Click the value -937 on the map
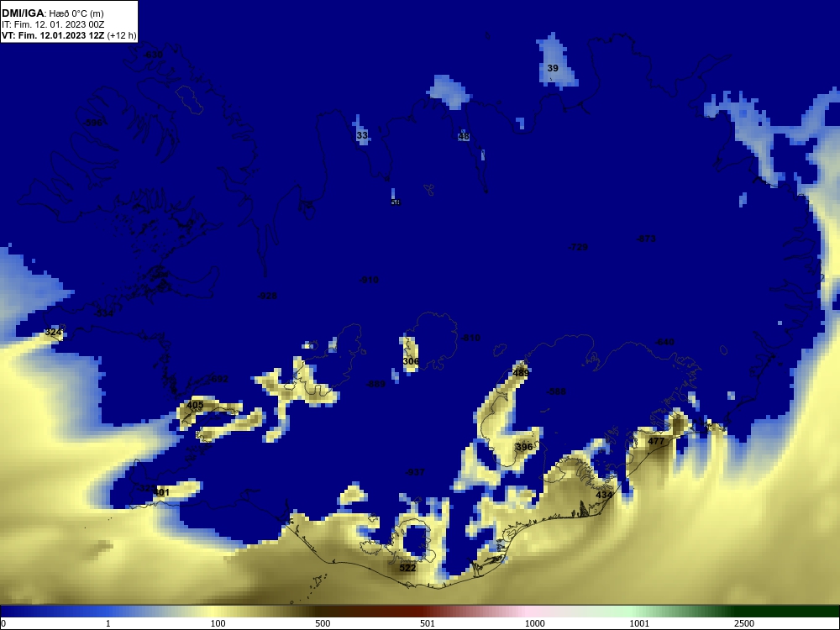This screenshot has height=630, width=840. pos(415,472)
